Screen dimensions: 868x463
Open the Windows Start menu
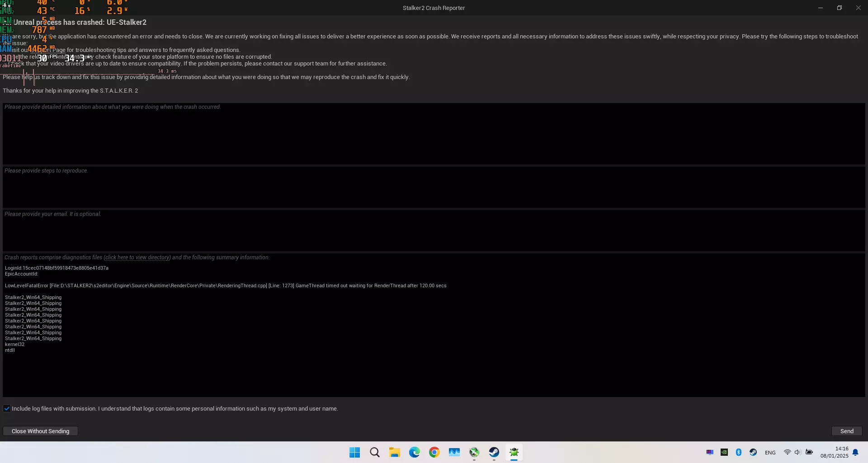pos(355,452)
